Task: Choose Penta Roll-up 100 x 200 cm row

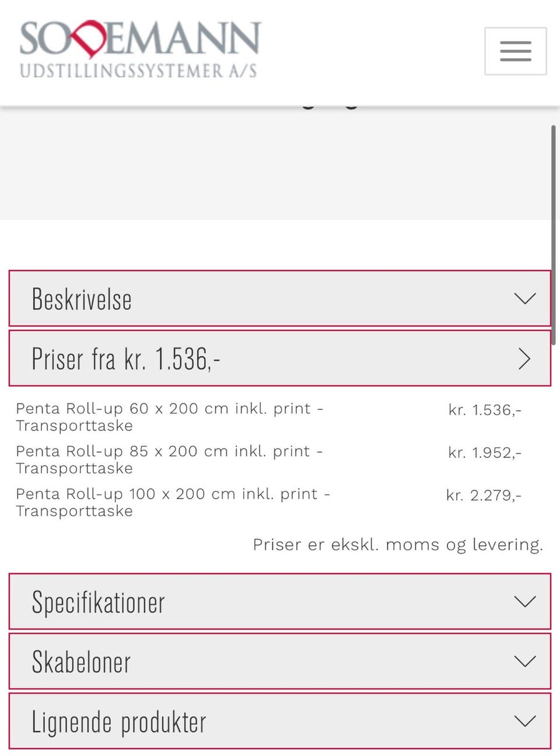Action: point(173,502)
